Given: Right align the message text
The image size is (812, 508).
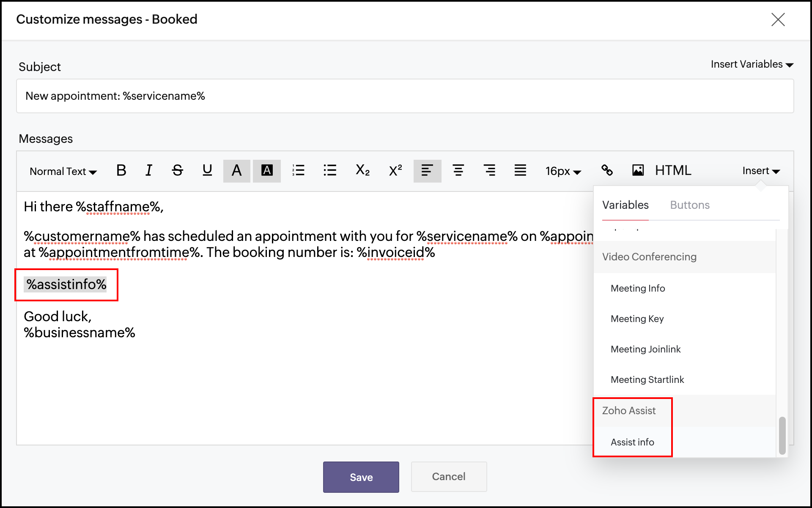Looking at the screenshot, I should point(489,171).
